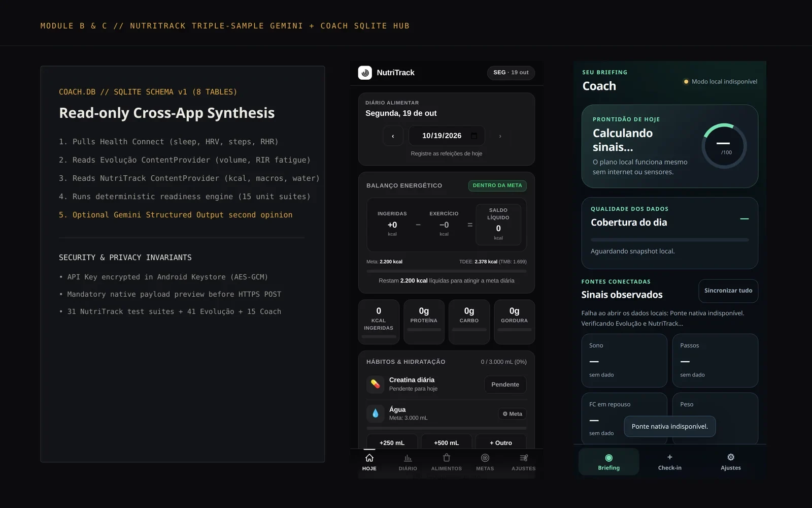Click the readiness score ring gauge
This screenshot has width=812, height=508.
click(x=724, y=146)
